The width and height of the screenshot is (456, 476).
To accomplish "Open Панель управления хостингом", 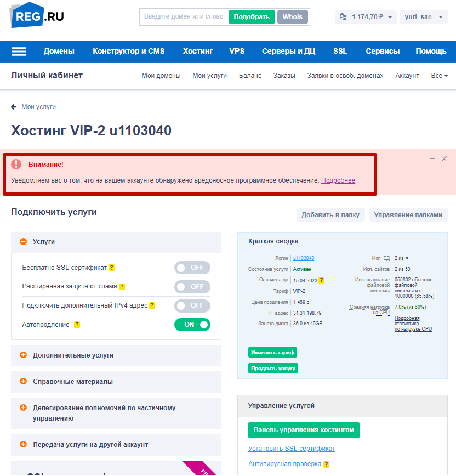I will click(304, 430).
